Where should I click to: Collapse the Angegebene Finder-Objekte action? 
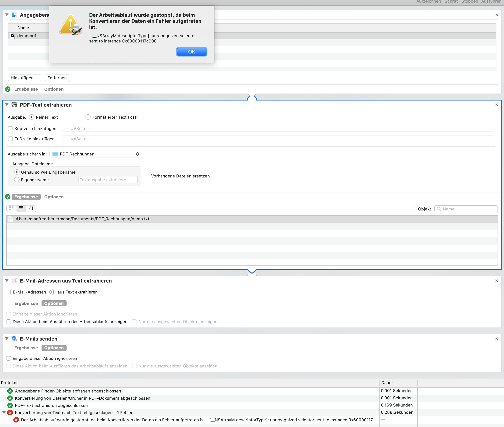click(x=7, y=15)
